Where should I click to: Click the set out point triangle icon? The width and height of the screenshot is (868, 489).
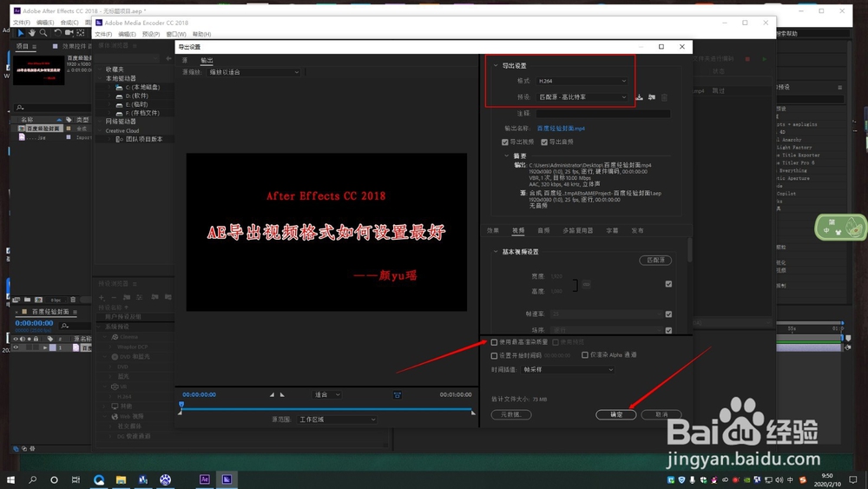282,395
